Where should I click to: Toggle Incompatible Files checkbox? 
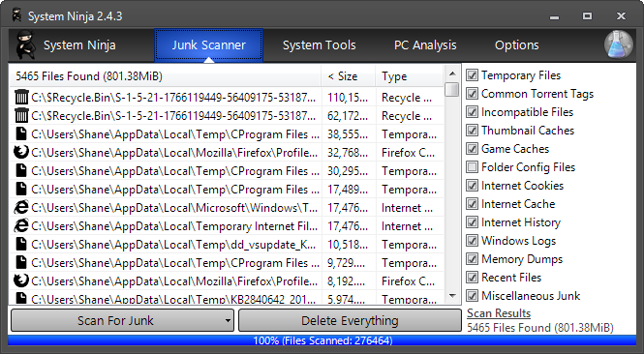[x=472, y=112]
